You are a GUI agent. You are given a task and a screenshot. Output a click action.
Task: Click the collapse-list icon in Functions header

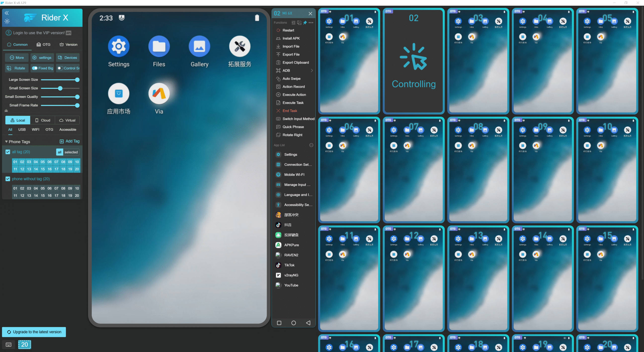293,23
